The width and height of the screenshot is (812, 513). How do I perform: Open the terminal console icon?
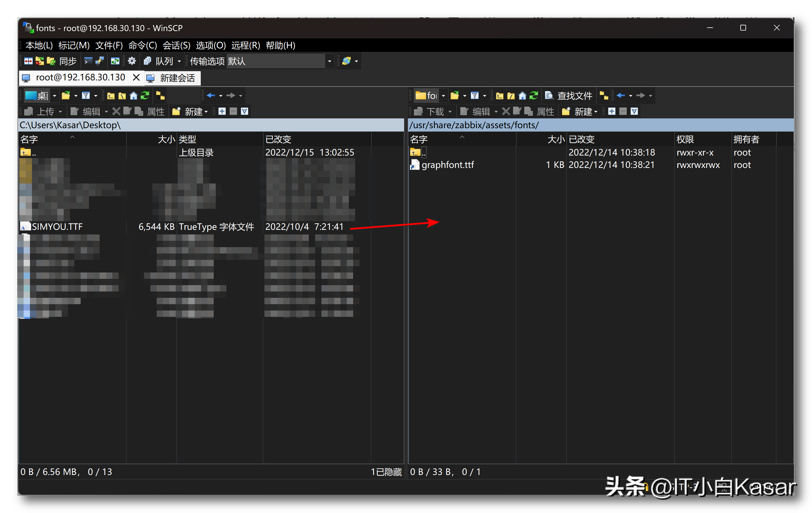88,61
